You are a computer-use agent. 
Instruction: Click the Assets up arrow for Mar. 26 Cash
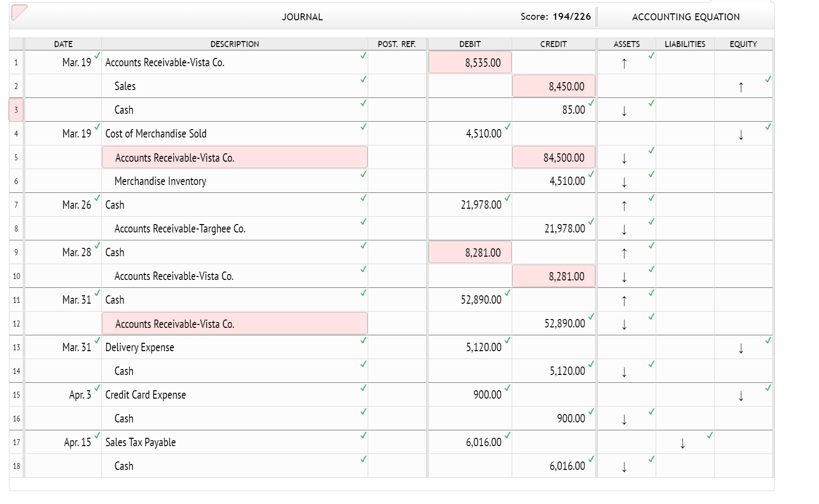[x=624, y=206]
